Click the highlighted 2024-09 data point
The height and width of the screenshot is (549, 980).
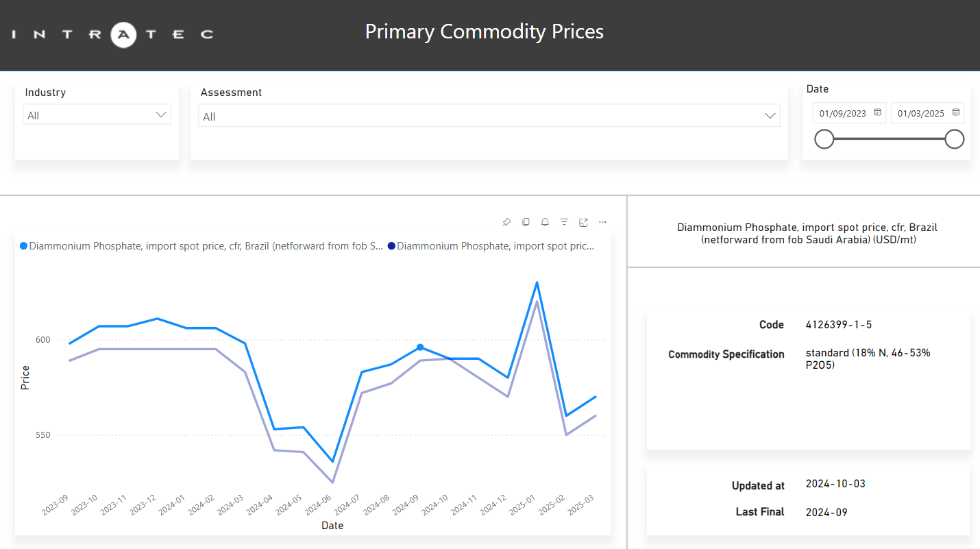(420, 347)
